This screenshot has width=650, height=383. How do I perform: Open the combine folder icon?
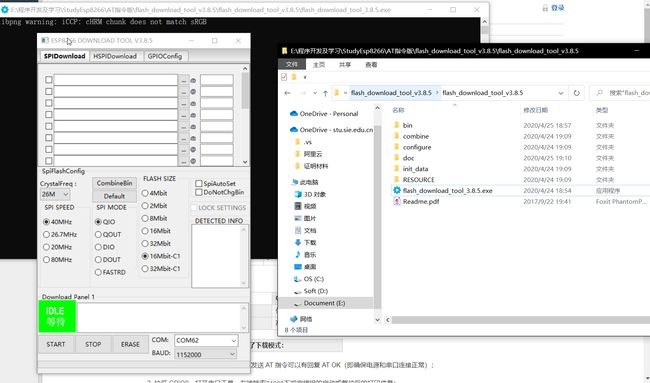click(x=396, y=136)
